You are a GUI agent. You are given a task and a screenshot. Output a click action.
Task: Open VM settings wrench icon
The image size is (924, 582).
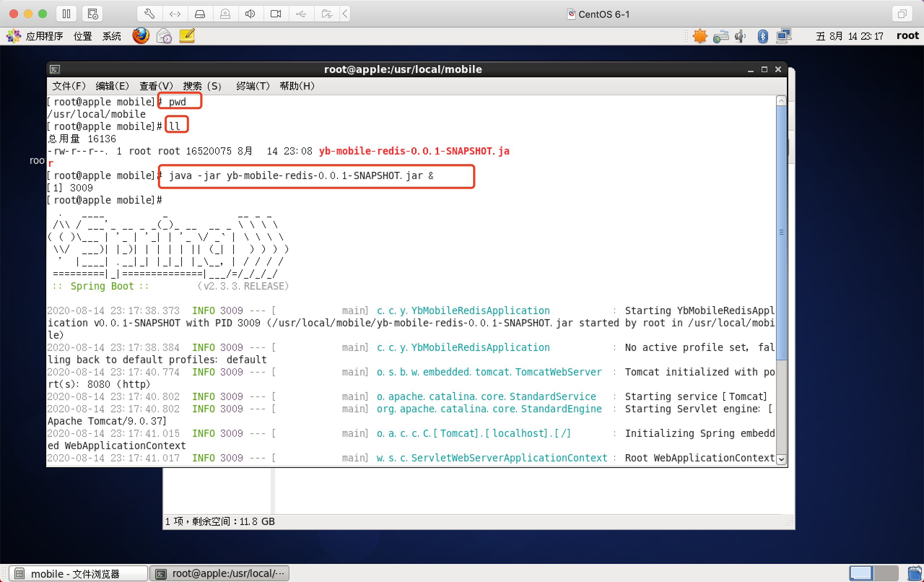tap(149, 14)
